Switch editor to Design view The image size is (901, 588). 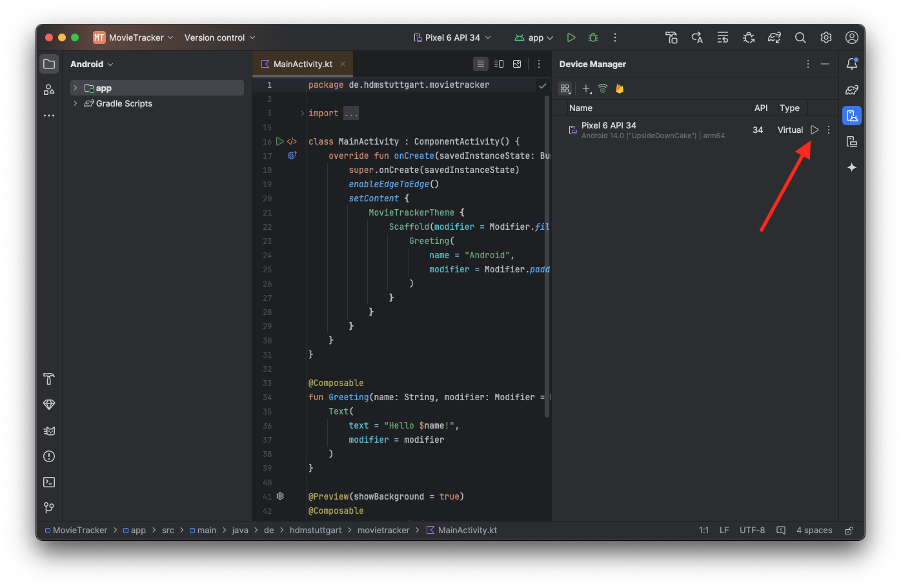coord(517,64)
